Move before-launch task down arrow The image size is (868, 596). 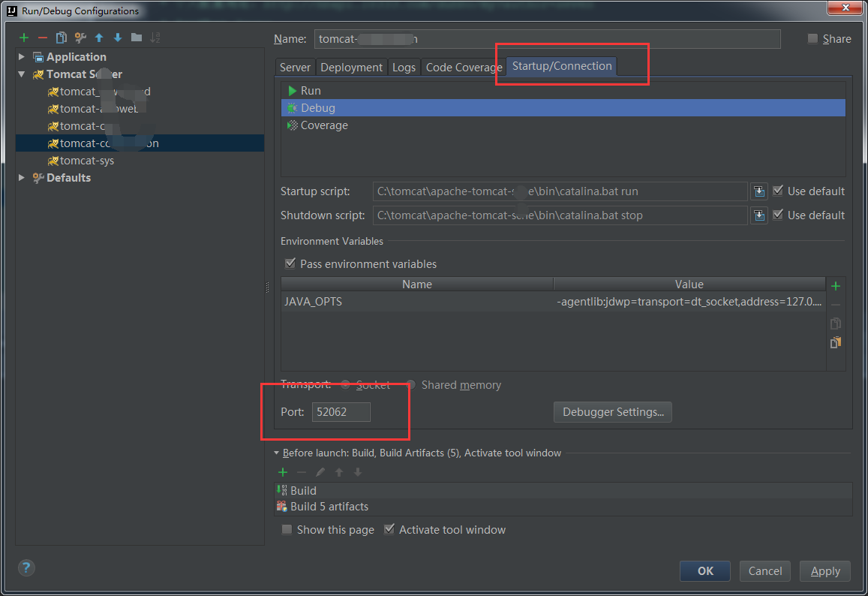(358, 472)
